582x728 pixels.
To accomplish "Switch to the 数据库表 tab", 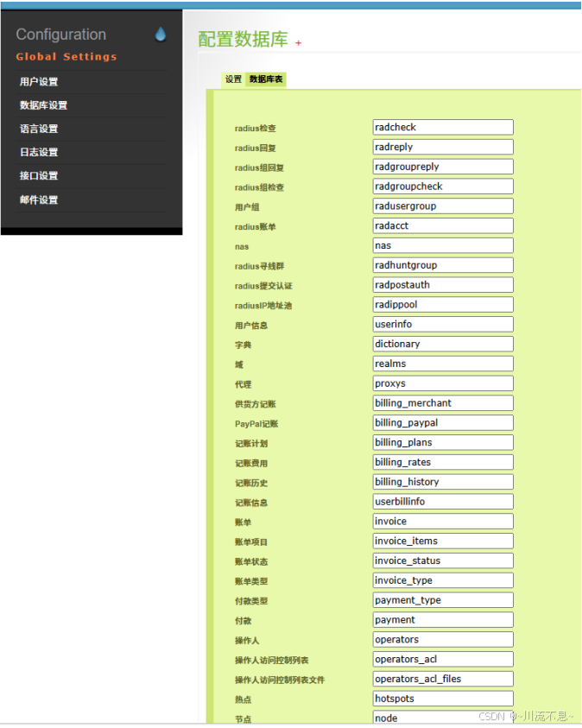I will 266,79.
